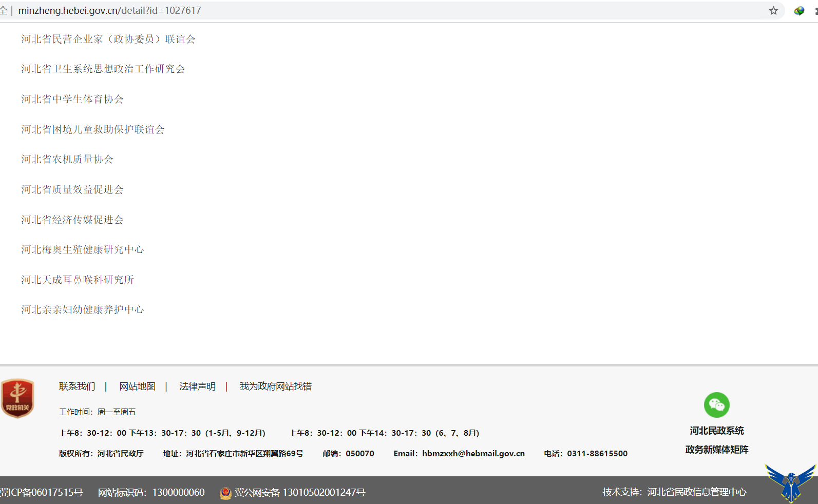The width and height of the screenshot is (818, 504).
Task: Open the 我为政府网站找错 link
Action: click(x=276, y=386)
